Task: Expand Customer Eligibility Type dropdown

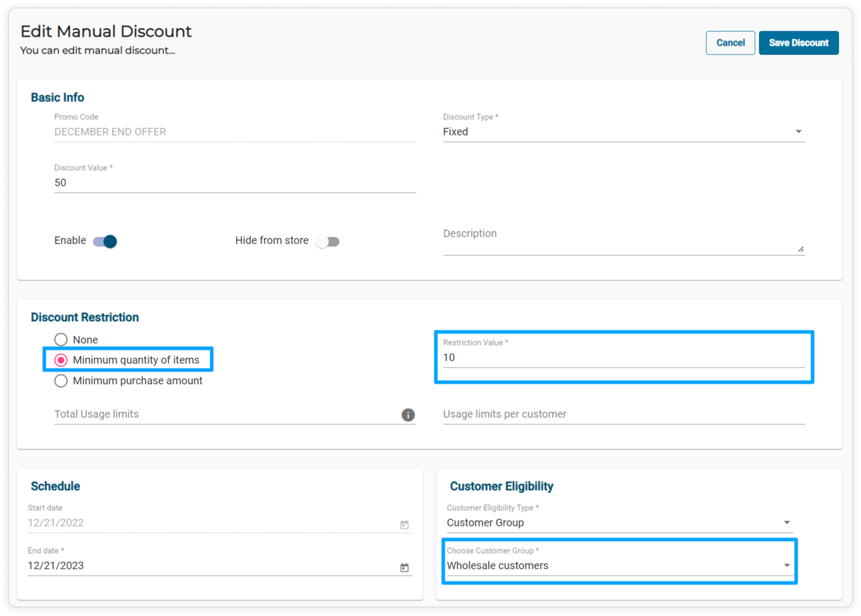Action: pyautogui.click(x=618, y=523)
